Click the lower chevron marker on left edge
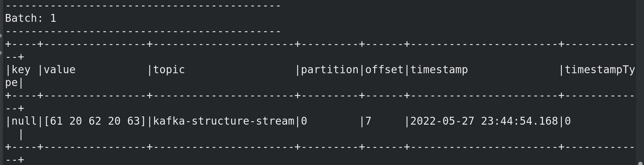Image resolution: width=644 pixels, height=165 pixels. click(x=1, y=53)
